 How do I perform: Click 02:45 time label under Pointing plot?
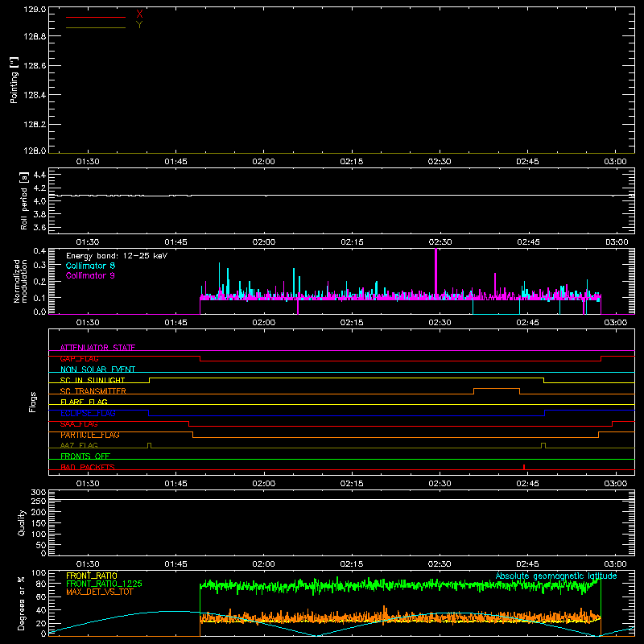tap(528, 162)
